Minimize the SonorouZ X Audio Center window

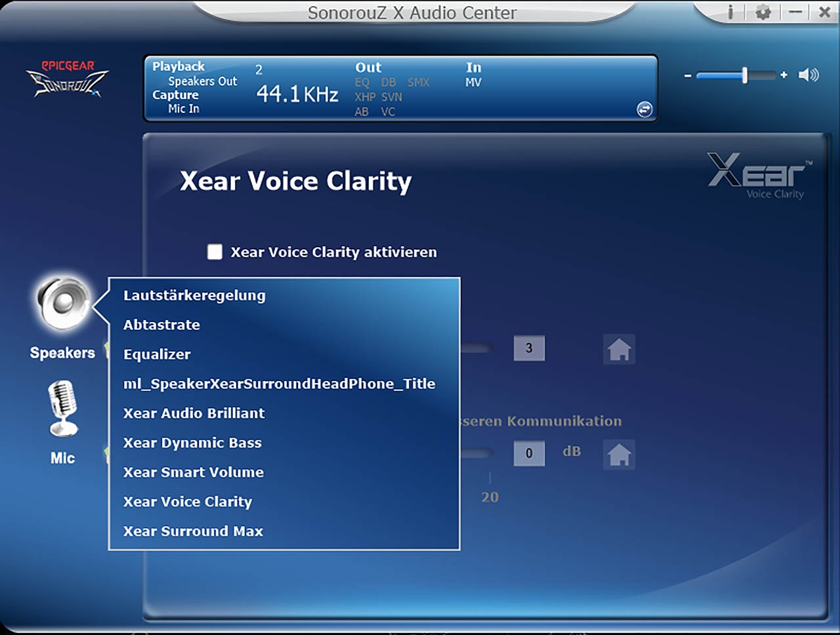[795, 12]
